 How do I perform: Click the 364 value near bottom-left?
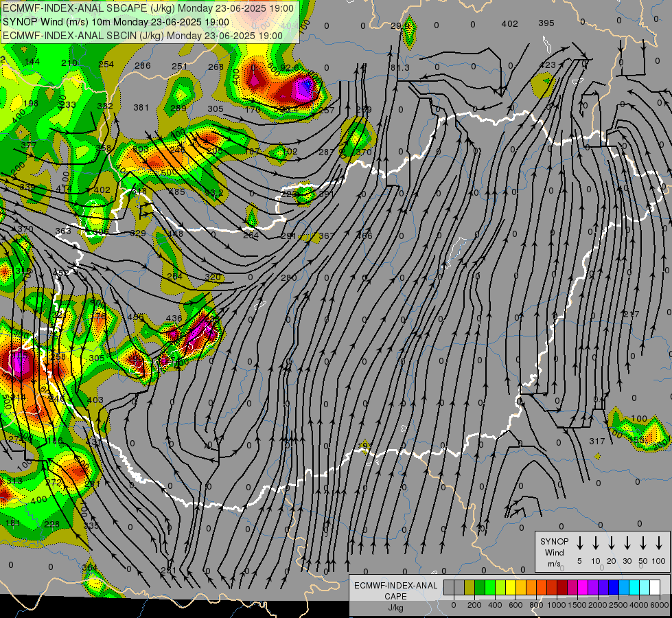(x=89, y=567)
